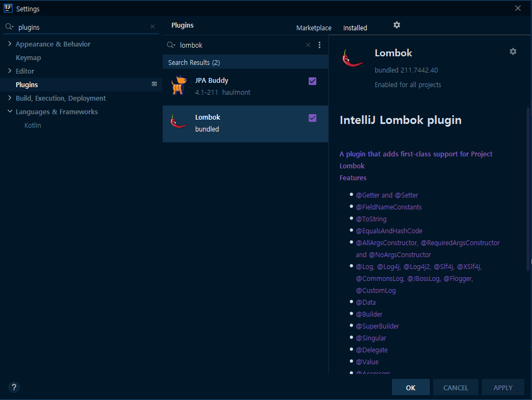Click the IntelliJ logo in title bar
This screenshot has height=400, width=532.
tap(8, 8)
